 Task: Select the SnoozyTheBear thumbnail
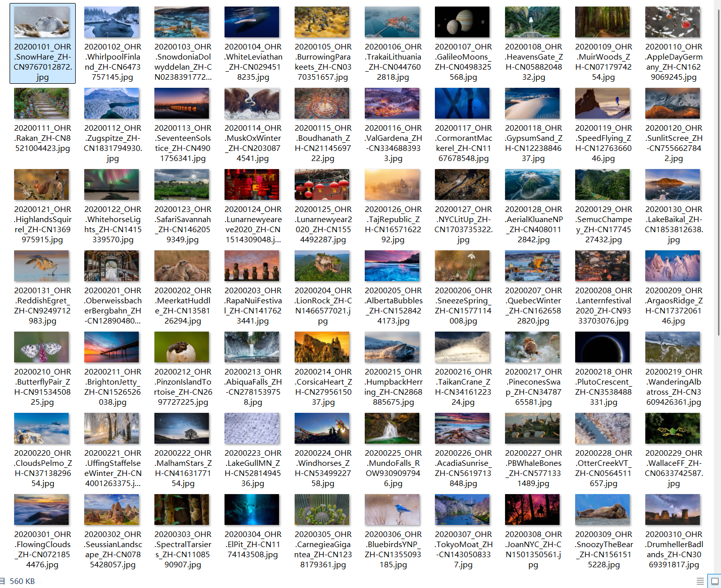[x=603, y=510]
